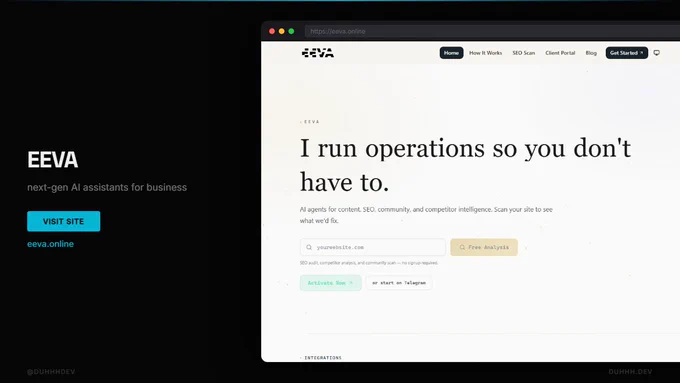This screenshot has height=383, width=680.
Task: Click the yellow minimize window dot
Action: click(281, 31)
